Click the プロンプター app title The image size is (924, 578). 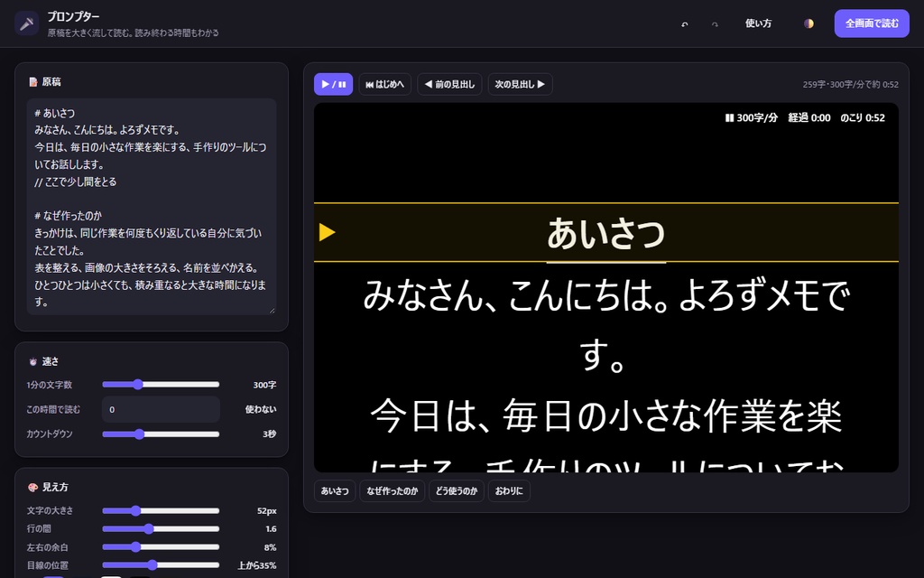[x=74, y=16]
